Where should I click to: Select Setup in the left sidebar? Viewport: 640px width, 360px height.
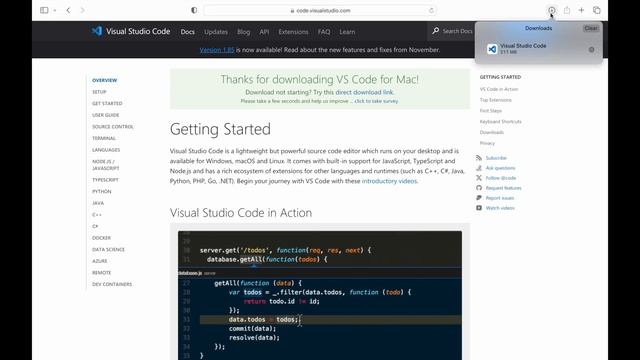click(x=99, y=92)
